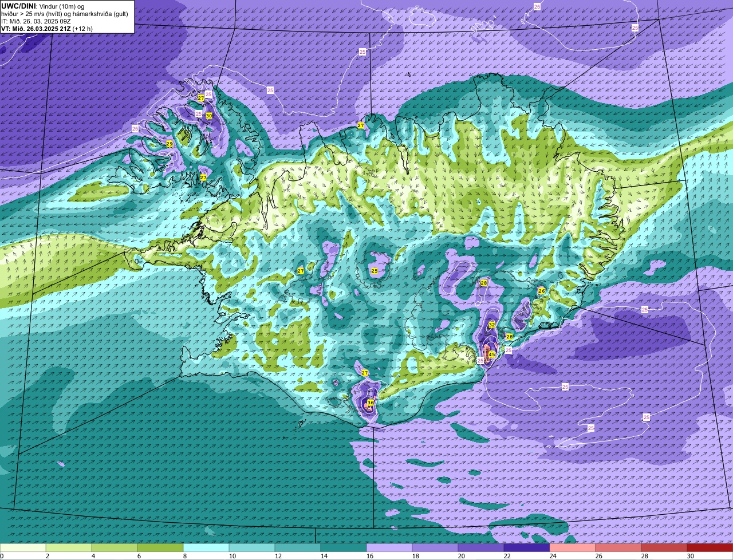Select the lavender 16–18 m/s swatch
733x560 pixels.
389,548
